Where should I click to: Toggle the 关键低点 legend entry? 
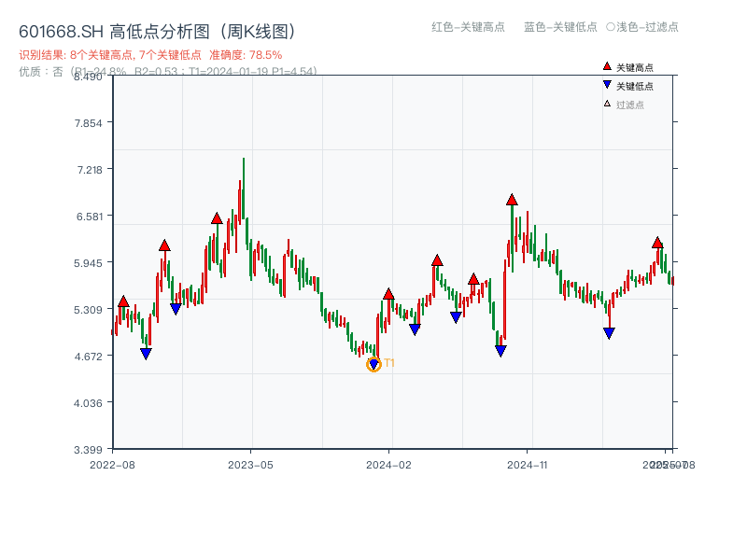point(627,86)
